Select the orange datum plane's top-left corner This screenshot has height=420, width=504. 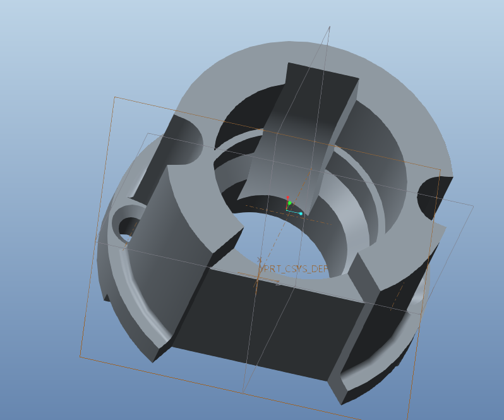point(114,97)
